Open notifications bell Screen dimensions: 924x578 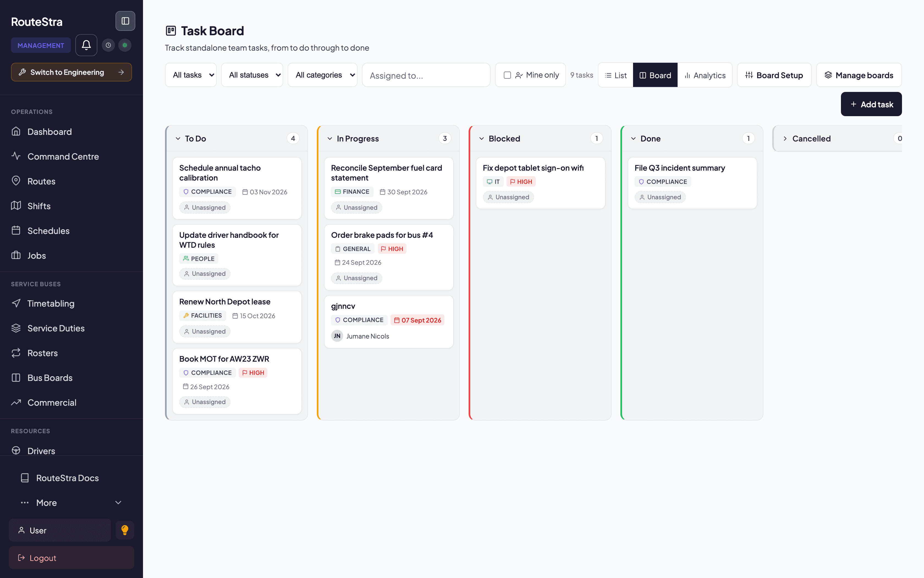(x=86, y=45)
